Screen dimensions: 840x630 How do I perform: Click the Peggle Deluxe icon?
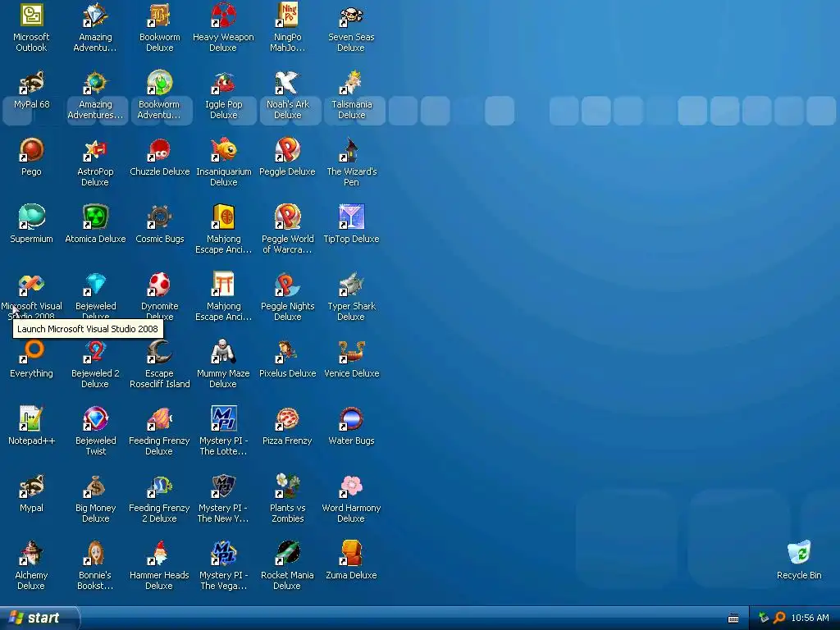288,150
